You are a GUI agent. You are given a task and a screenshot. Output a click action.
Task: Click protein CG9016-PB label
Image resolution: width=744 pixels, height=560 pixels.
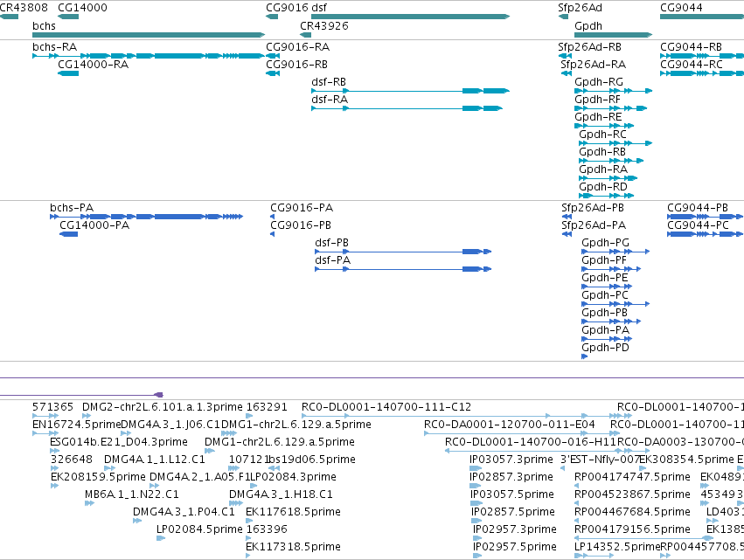click(x=301, y=225)
